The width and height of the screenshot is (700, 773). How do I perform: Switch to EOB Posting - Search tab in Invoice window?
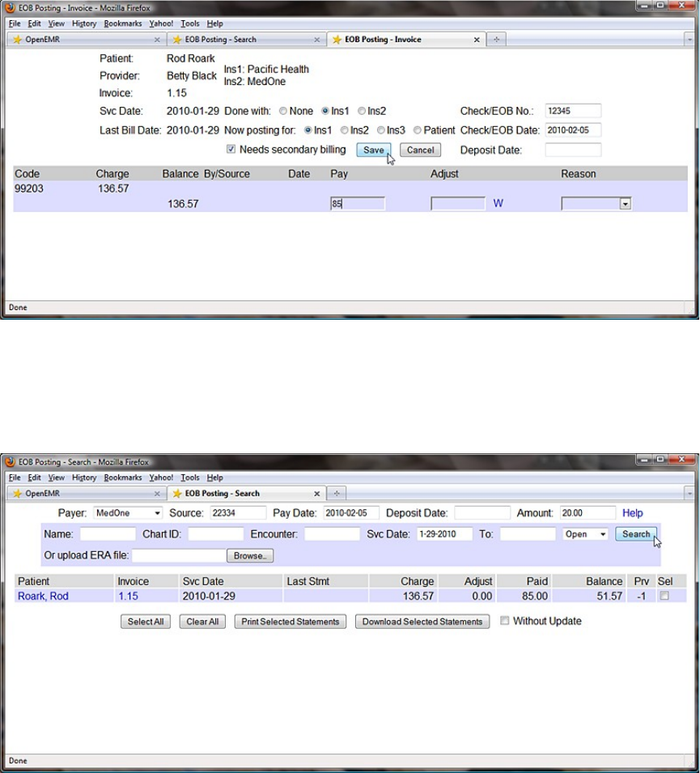coord(247,40)
